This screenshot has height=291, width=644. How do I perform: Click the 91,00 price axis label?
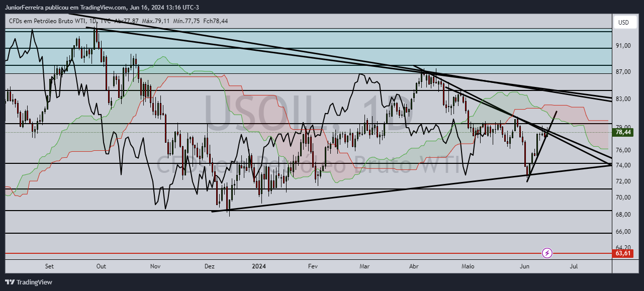[623, 46]
